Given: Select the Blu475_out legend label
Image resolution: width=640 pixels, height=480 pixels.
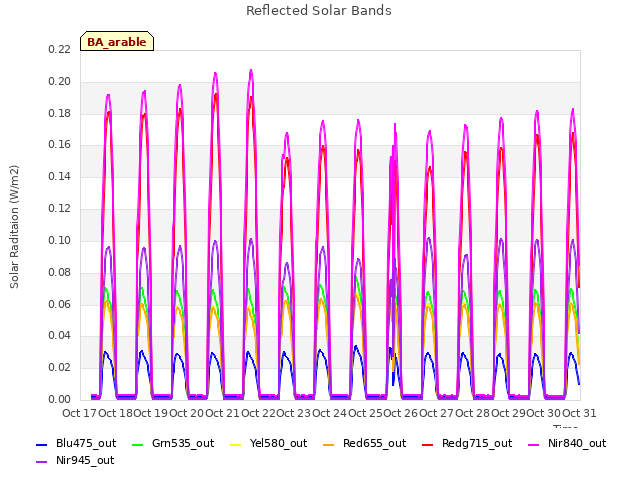Looking at the screenshot, I should (x=86, y=443).
